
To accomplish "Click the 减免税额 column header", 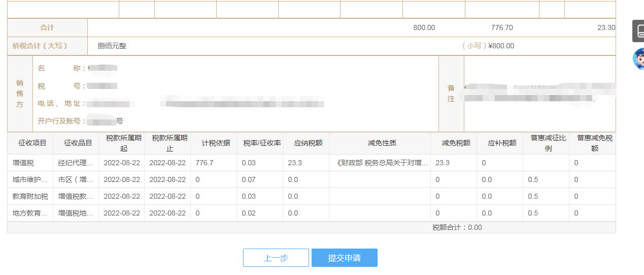I will tap(454, 143).
